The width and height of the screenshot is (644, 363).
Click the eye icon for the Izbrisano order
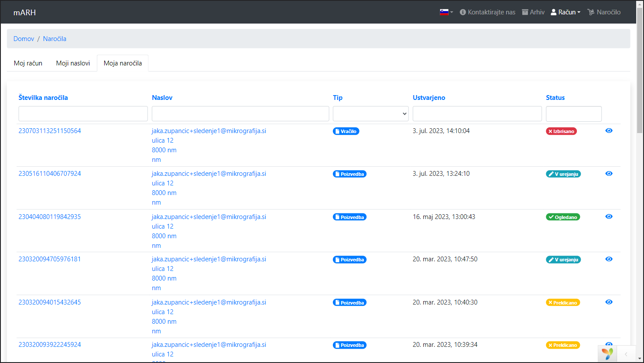pyautogui.click(x=609, y=130)
